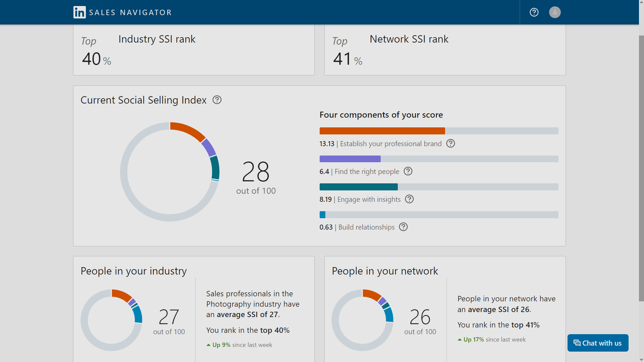This screenshot has height=362, width=644.
Task: Click the Build relationships help icon
Action: (x=403, y=227)
